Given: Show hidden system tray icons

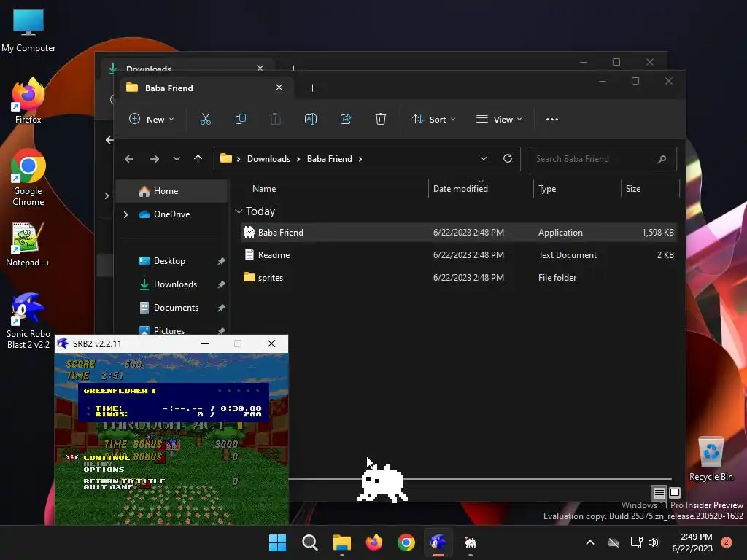Looking at the screenshot, I should [589, 542].
